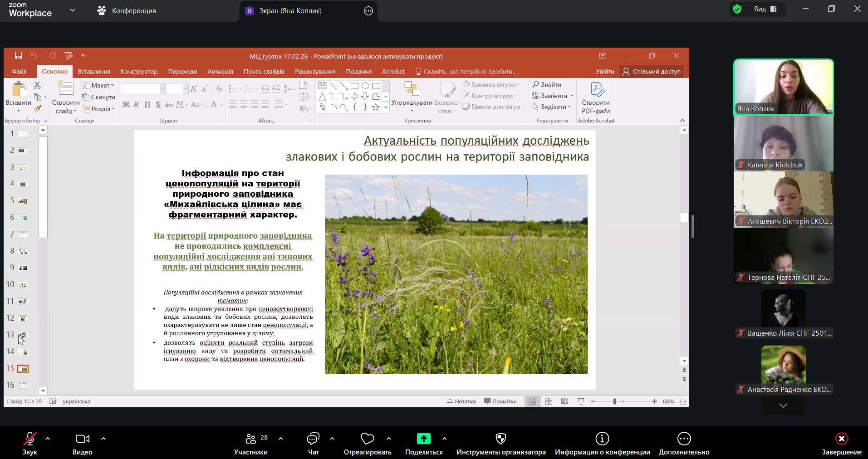Click the Спільний доступ button
Viewport: 868px width, 459px height.
pos(652,72)
